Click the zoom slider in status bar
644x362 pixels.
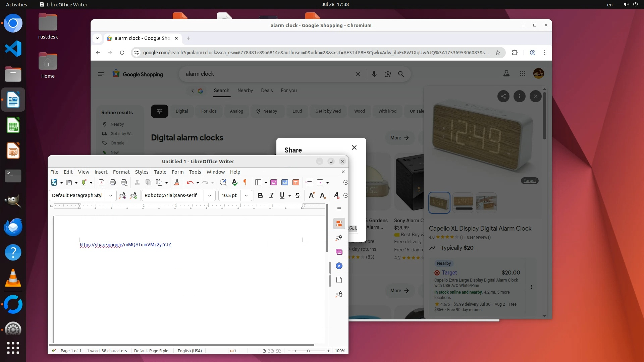pos(308,351)
